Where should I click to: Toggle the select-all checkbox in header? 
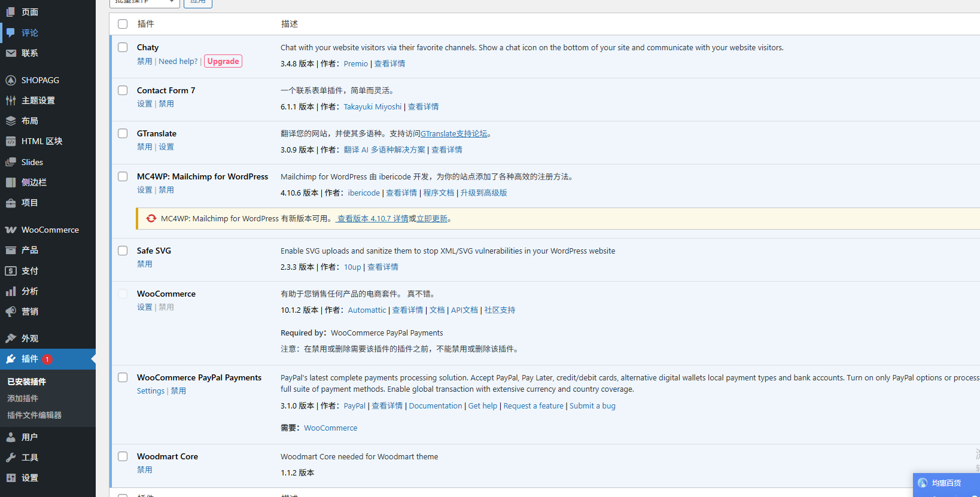(x=123, y=24)
